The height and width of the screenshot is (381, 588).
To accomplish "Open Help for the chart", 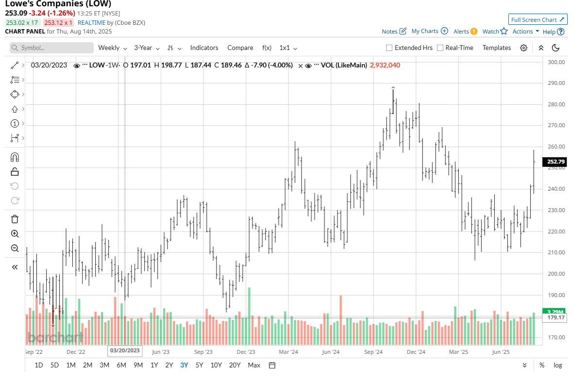I will [x=554, y=32].
